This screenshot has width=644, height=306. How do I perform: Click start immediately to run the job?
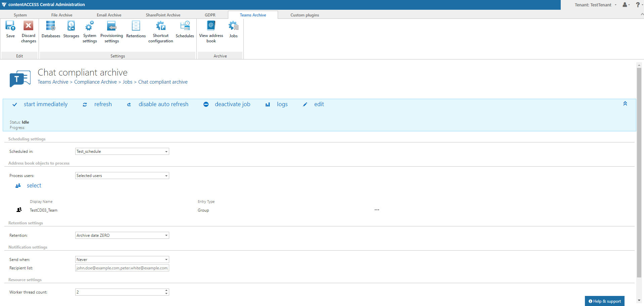tap(45, 104)
